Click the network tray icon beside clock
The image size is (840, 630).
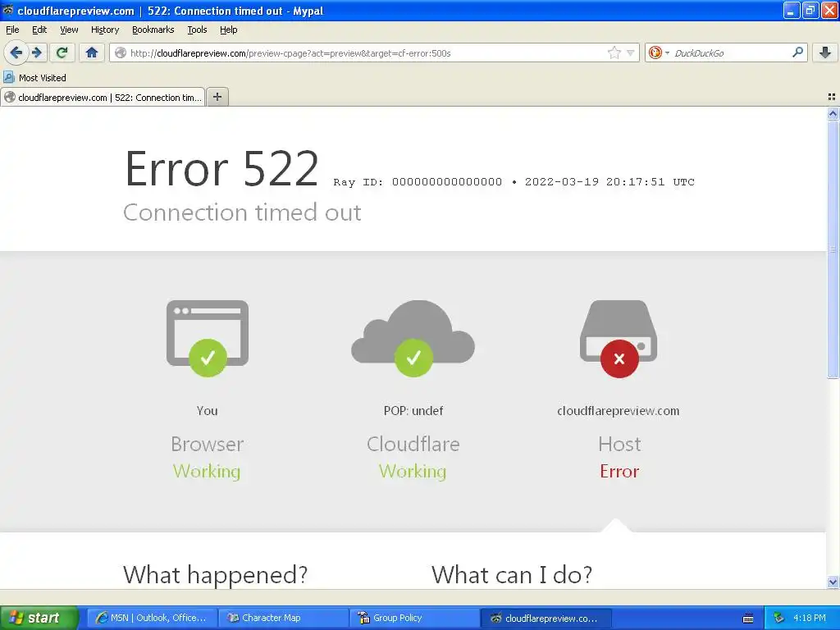point(778,618)
